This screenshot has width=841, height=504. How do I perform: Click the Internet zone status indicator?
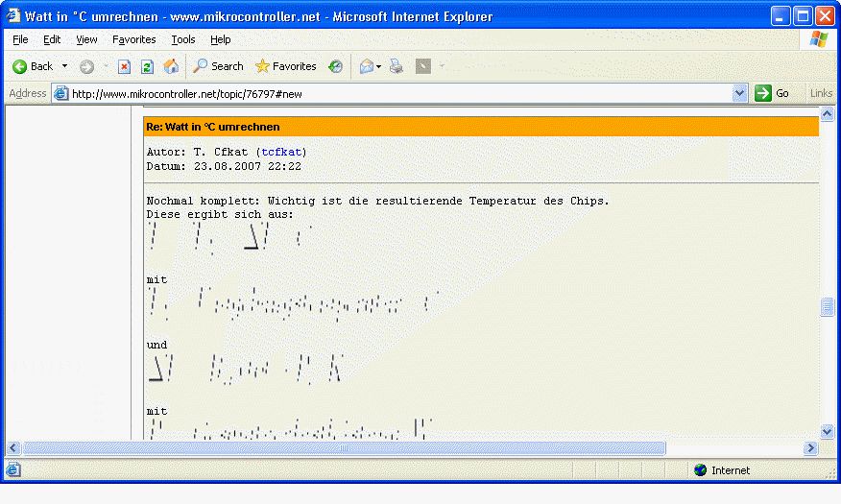722,470
